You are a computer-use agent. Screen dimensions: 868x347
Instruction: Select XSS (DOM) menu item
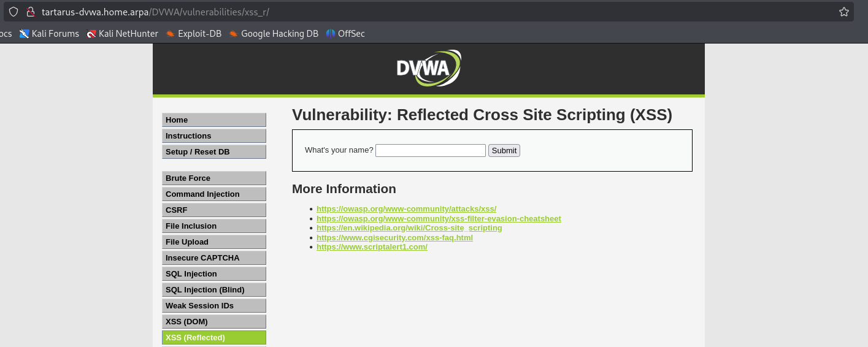click(x=213, y=322)
